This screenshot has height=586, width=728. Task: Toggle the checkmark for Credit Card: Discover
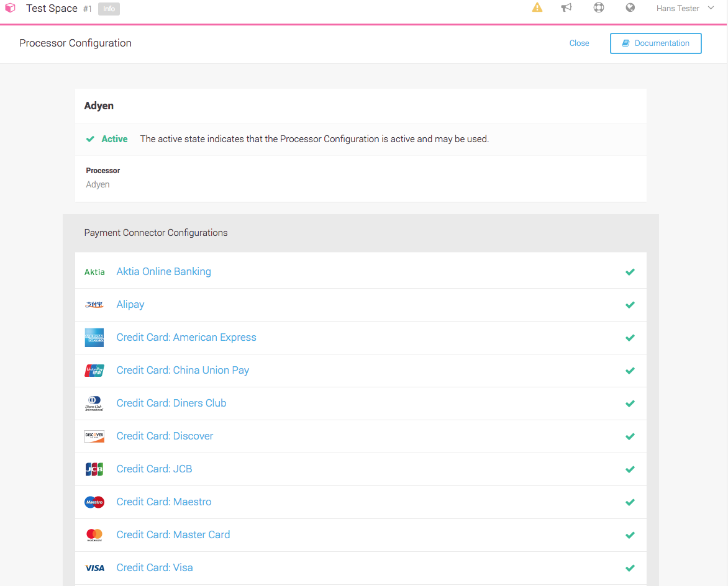pos(630,436)
